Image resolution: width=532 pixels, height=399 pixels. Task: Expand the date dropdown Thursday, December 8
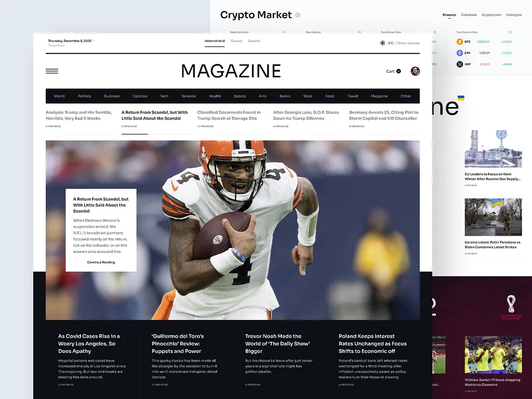(94, 41)
